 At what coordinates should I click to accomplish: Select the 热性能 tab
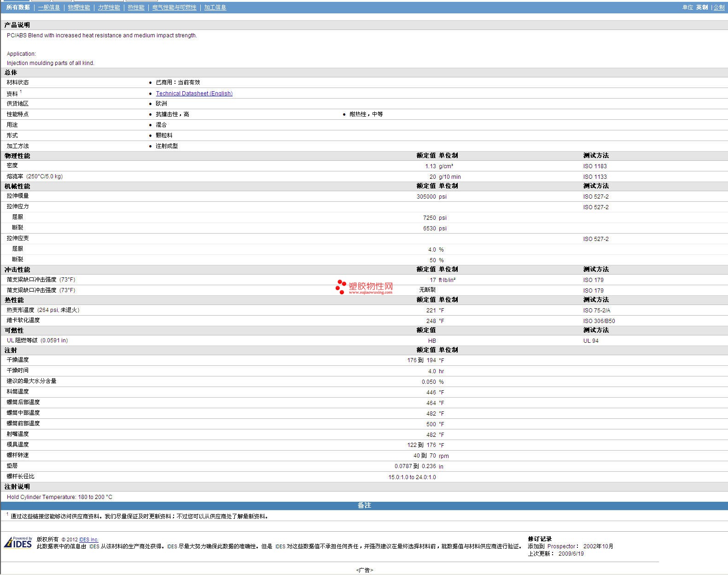pyautogui.click(x=136, y=7)
